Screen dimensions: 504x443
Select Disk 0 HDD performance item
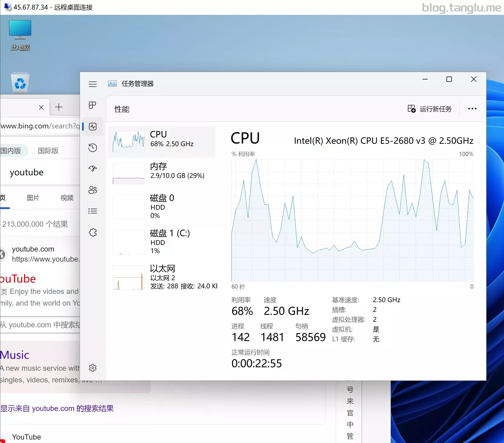[x=162, y=207]
